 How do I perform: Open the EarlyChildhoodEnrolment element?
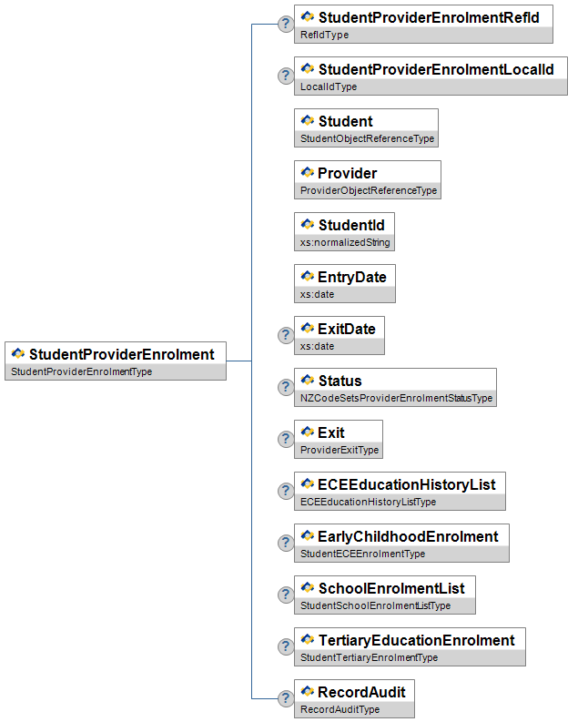[x=408, y=536]
